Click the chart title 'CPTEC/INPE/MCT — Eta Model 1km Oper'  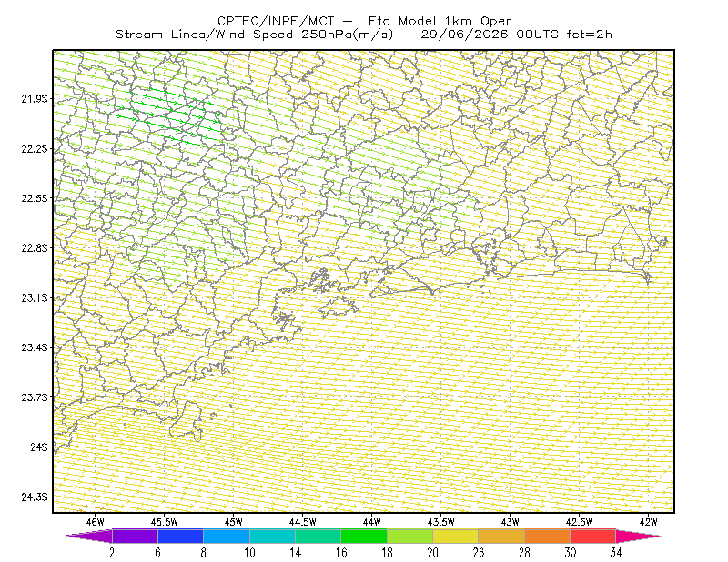coord(364,21)
